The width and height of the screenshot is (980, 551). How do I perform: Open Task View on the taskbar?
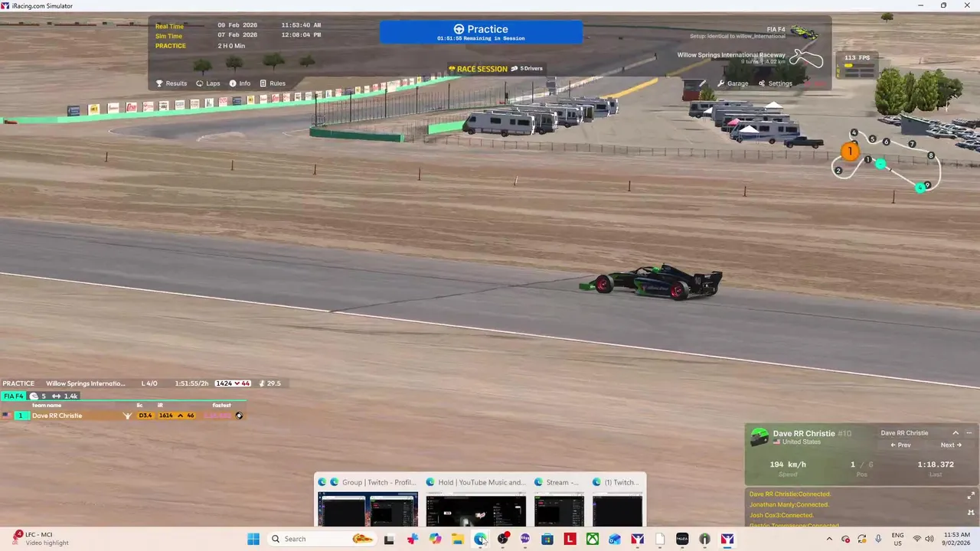click(389, 539)
